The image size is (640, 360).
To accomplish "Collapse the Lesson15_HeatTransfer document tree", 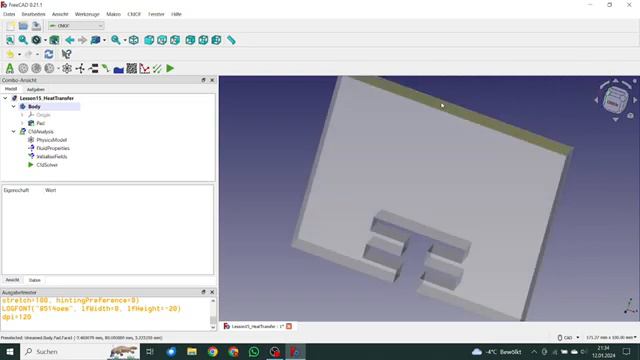I will click(5, 98).
